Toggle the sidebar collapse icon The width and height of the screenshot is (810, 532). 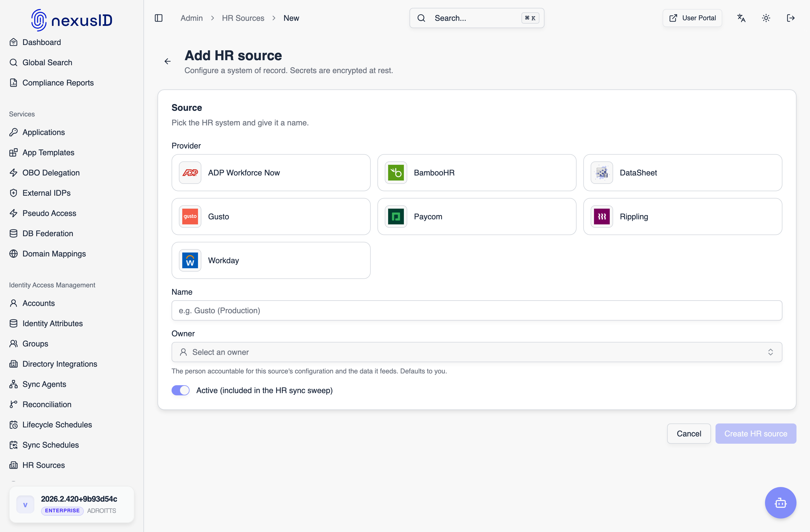coord(159,18)
